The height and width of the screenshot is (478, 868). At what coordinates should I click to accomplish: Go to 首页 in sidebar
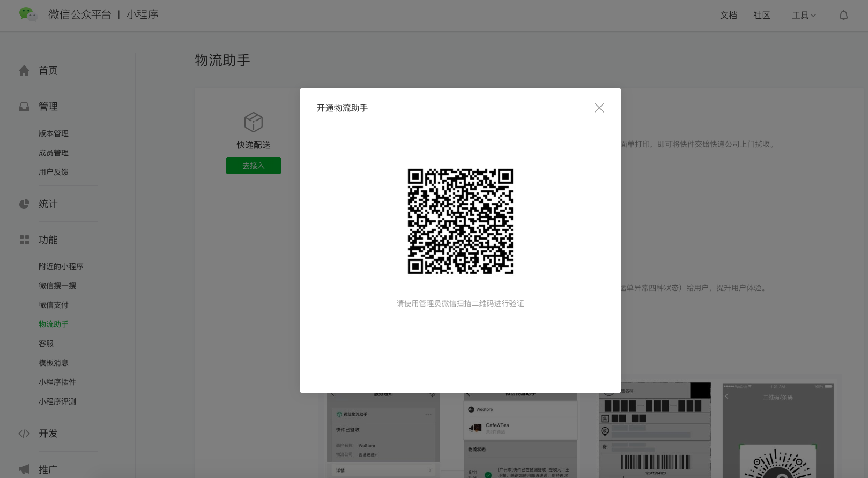48,71
